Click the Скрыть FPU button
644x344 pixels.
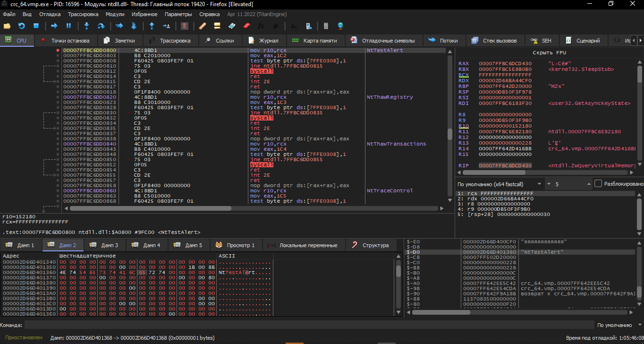pyautogui.click(x=549, y=53)
